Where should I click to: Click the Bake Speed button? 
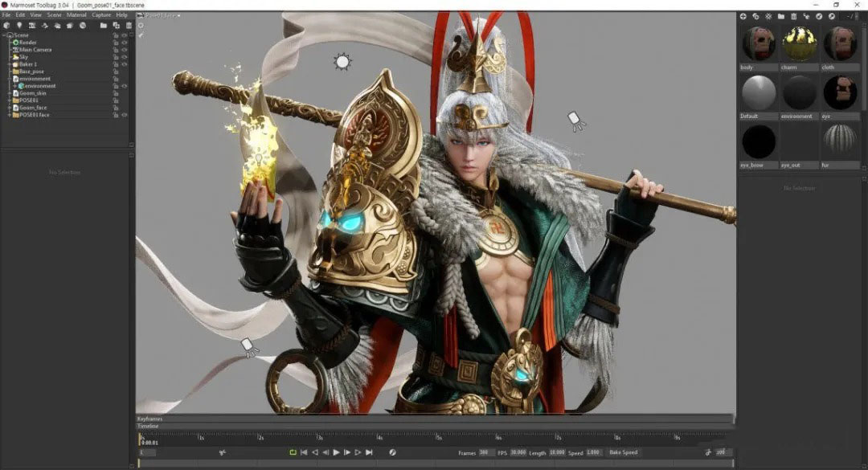[624, 453]
